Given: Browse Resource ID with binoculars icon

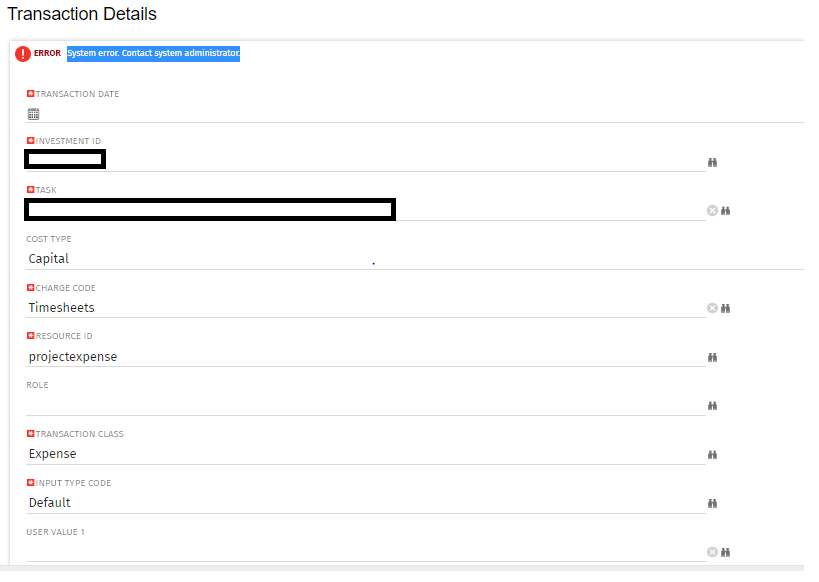Looking at the screenshot, I should point(713,357).
